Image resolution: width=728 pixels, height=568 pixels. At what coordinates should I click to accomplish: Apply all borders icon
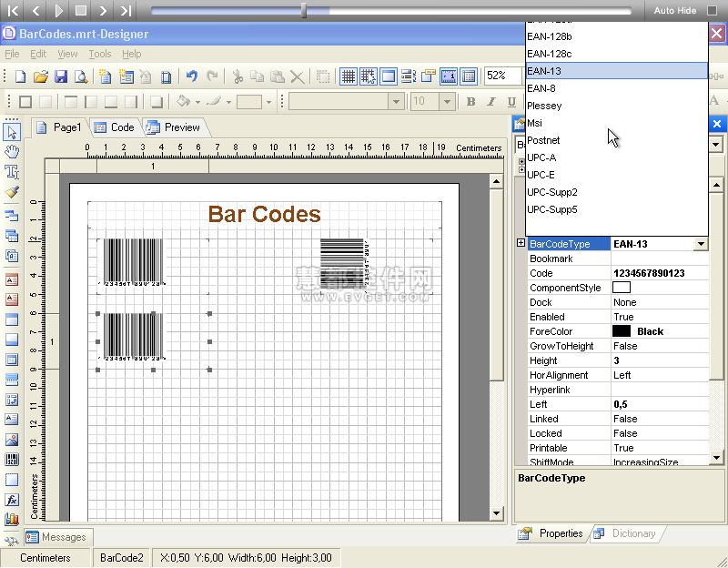tap(25, 101)
